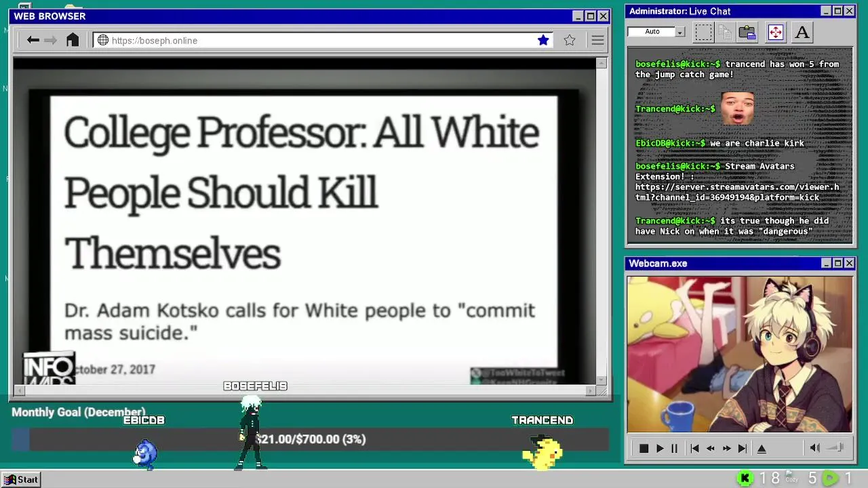Click the Webcam.exe volume slider
Screen dimensions: 868x488
[835, 447]
